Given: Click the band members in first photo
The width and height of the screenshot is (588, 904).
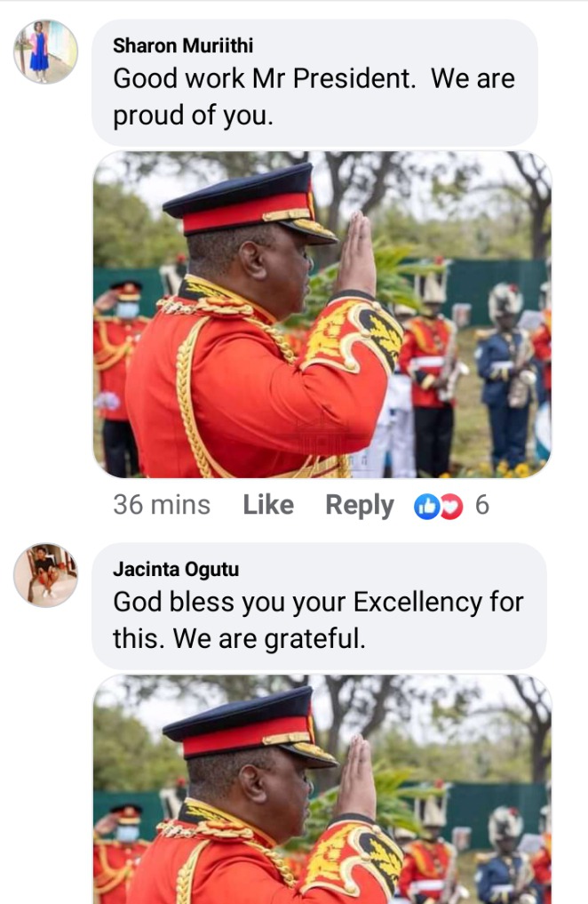Looking at the screenshot, I should coord(475,375).
